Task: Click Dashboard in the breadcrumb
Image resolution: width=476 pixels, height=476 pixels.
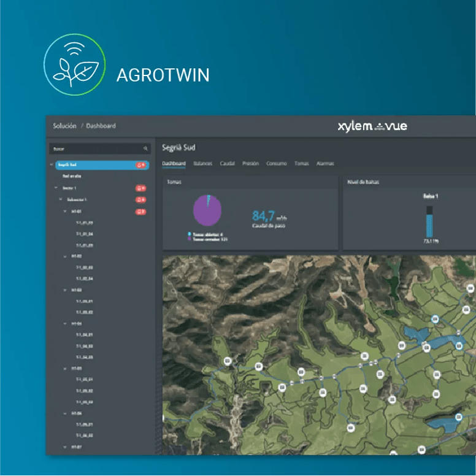Action: tap(101, 126)
